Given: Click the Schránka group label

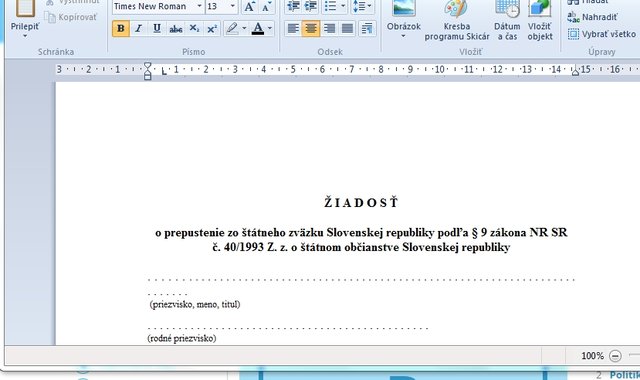Looking at the screenshot, I should (x=56, y=52).
